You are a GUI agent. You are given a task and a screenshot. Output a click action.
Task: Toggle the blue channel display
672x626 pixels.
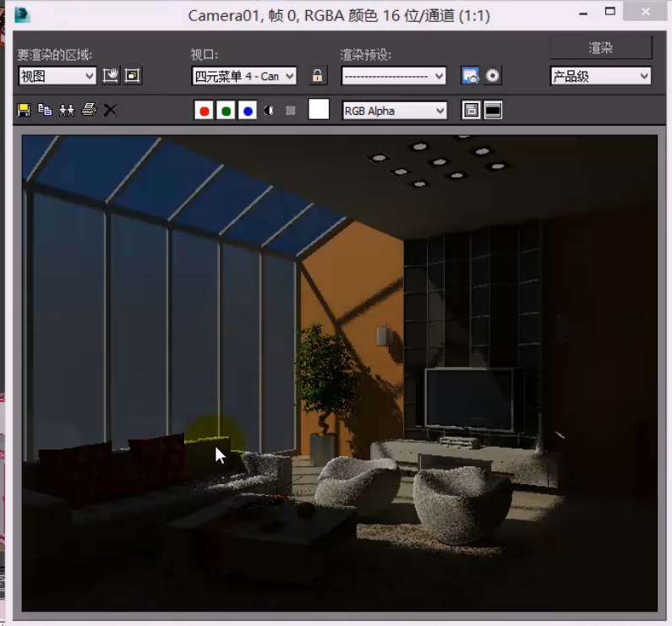point(248,111)
